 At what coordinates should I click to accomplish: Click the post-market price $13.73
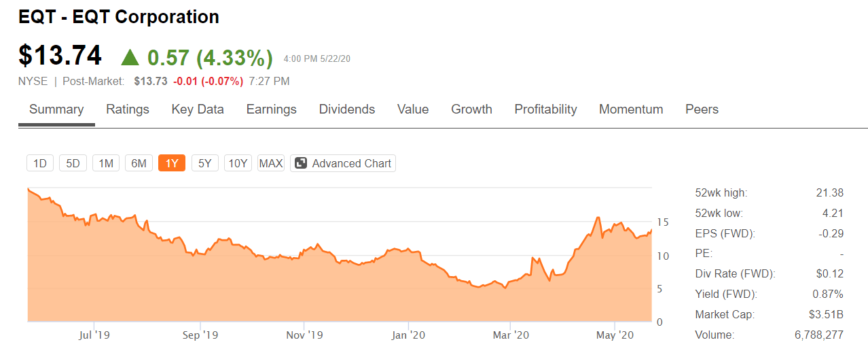[151, 82]
